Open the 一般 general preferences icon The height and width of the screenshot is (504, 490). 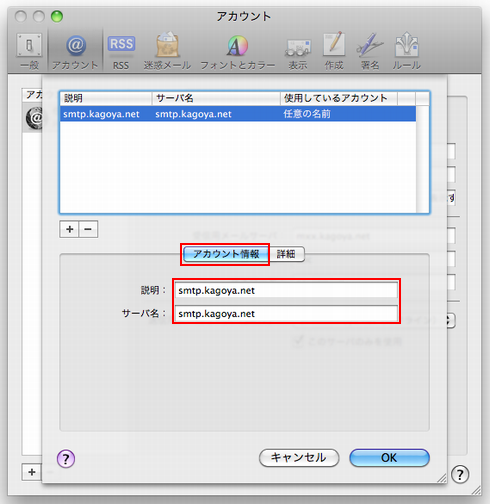[x=29, y=51]
